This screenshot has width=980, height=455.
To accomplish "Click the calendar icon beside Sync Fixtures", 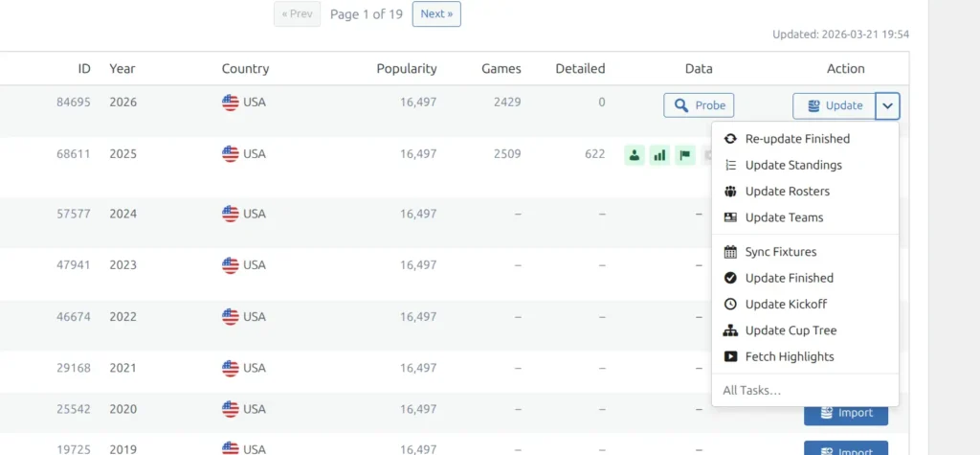I will (730, 252).
